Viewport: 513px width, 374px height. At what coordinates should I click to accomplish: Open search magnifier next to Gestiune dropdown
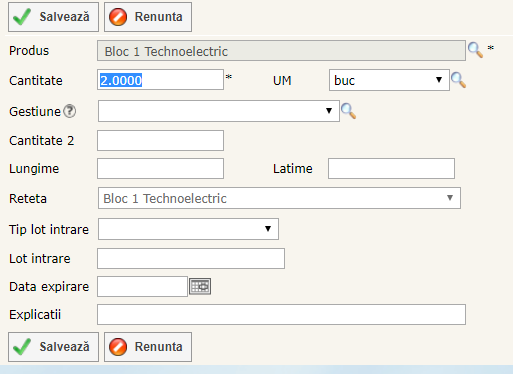point(348,111)
